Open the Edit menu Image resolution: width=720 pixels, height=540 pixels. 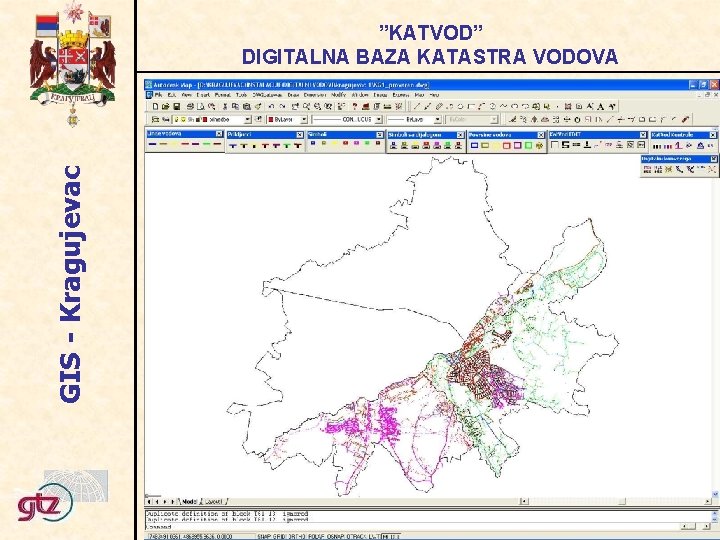(172, 95)
